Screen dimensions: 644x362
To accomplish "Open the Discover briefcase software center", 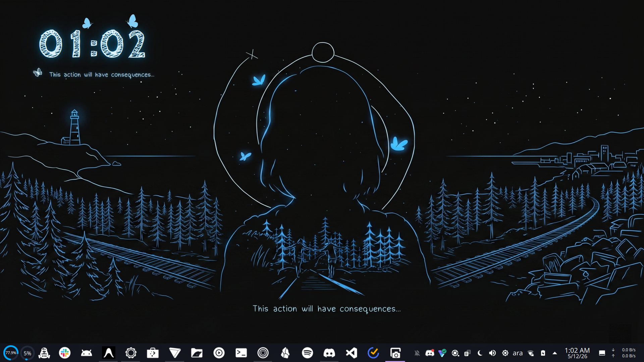I will click(153, 353).
